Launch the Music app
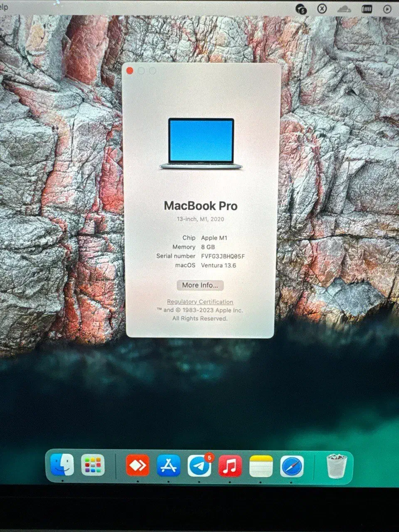 230,466
